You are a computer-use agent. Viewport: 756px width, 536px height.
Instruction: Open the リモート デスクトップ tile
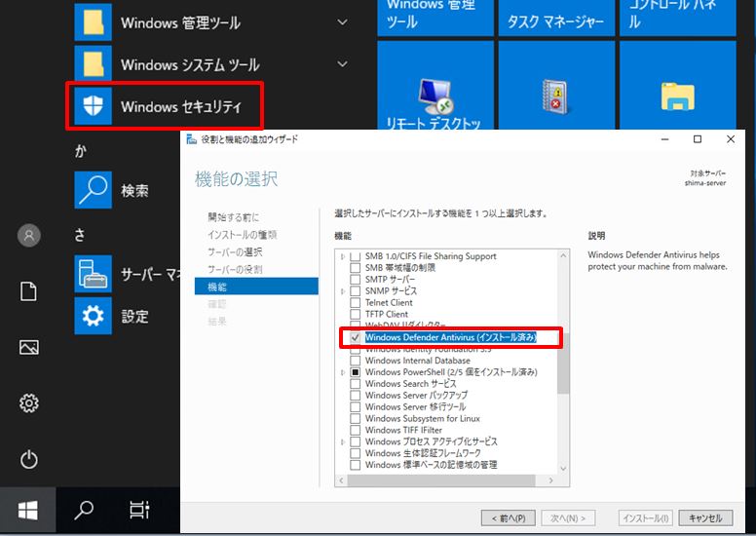(x=435, y=86)
